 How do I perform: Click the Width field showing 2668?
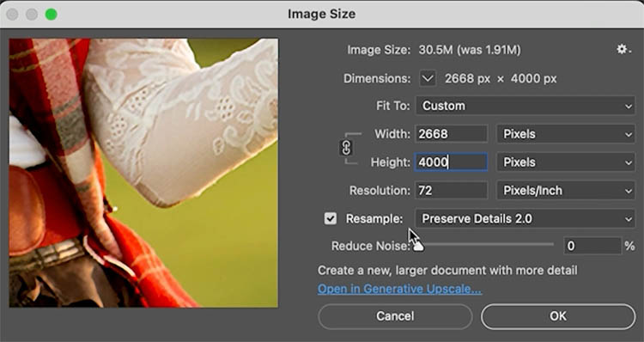coord(451,134)
